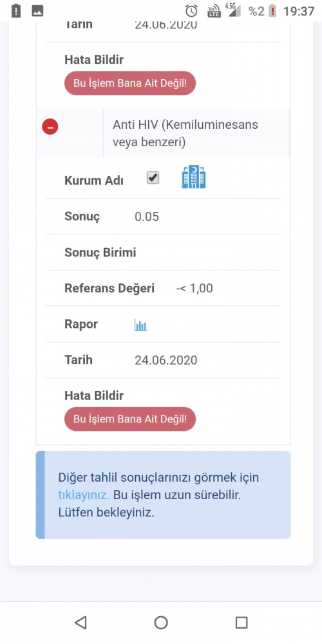Tap the image notification icon in status bar
Viewport: 322px width, 644px height.
click(38, 11)
